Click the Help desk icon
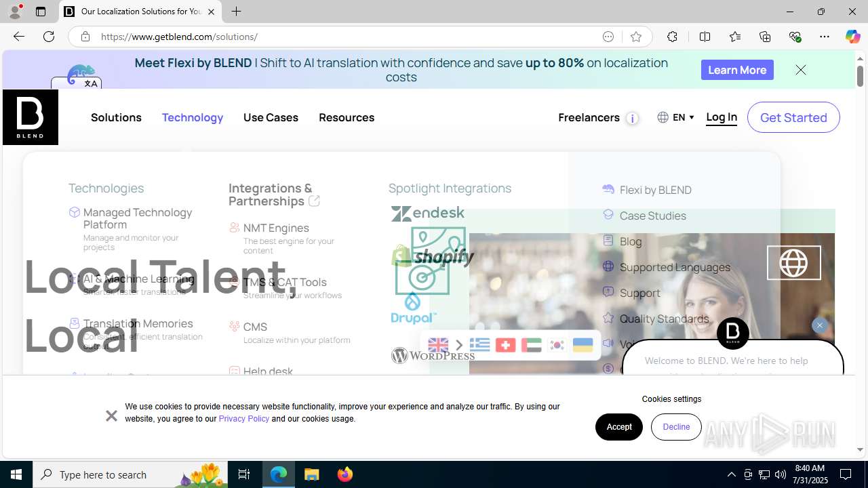 click(x=234, y=371)
